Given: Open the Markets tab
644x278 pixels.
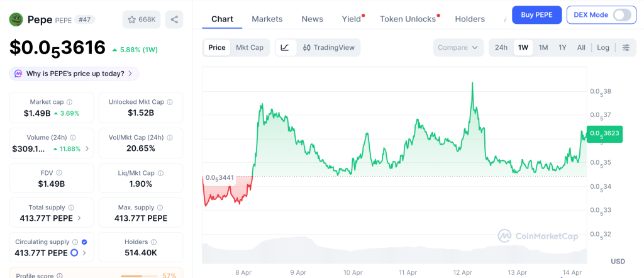Looking at the screenshot, I should click(267, 19).
